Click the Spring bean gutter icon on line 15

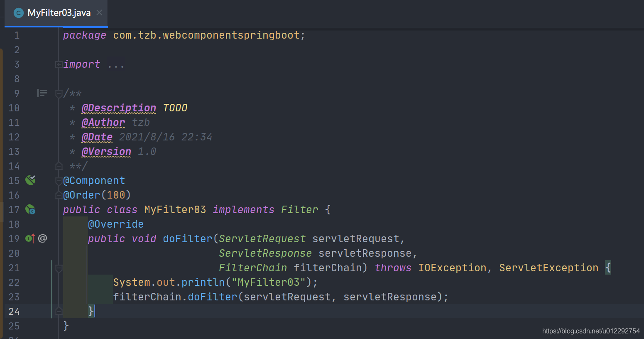click(30, 180)
